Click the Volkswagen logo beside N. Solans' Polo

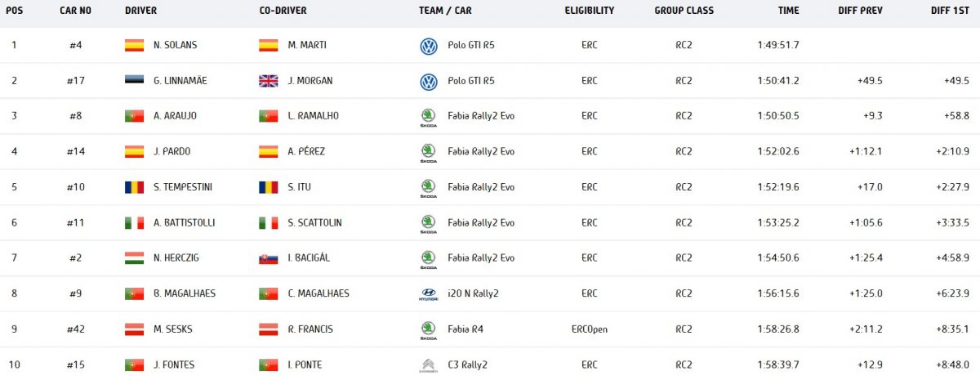pos(429,46)
